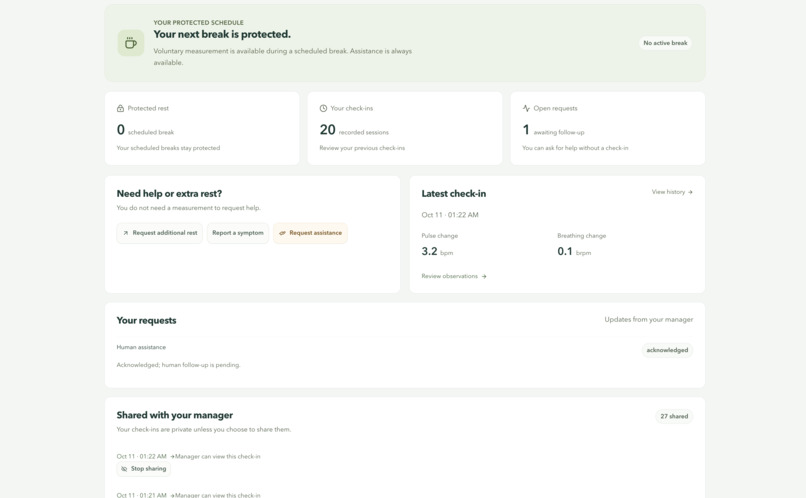Open the Open requests card
The image size is (806, 498).
click(x=608, y=128)
